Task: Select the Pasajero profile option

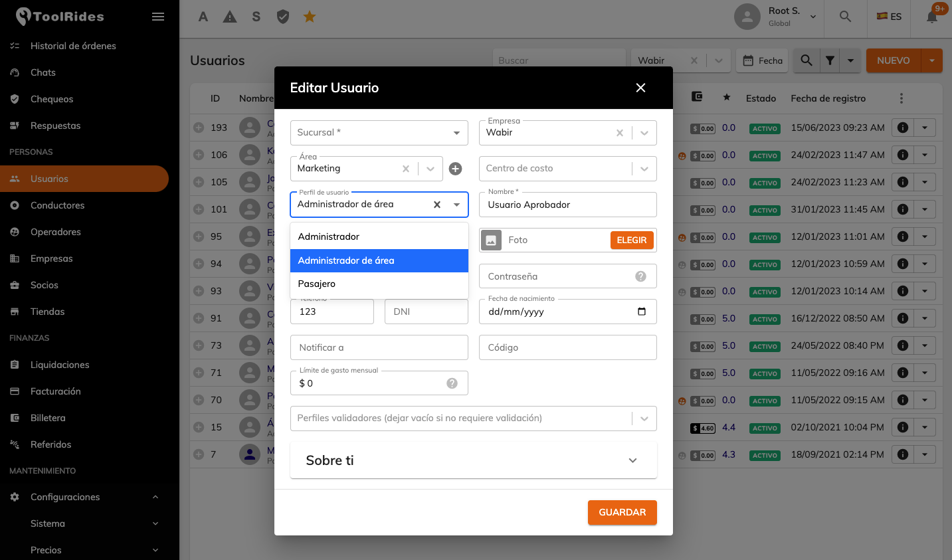Action: pos(379,284)
